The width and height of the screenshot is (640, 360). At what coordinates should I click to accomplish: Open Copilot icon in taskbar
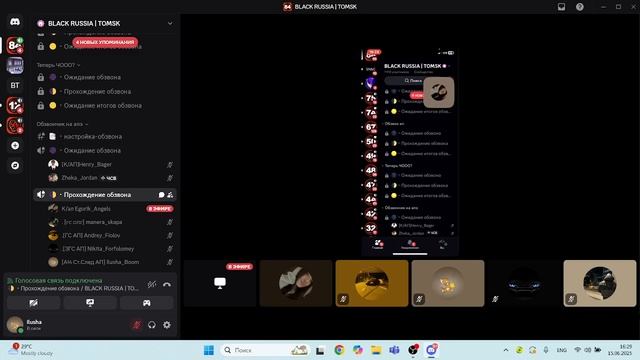358,350
